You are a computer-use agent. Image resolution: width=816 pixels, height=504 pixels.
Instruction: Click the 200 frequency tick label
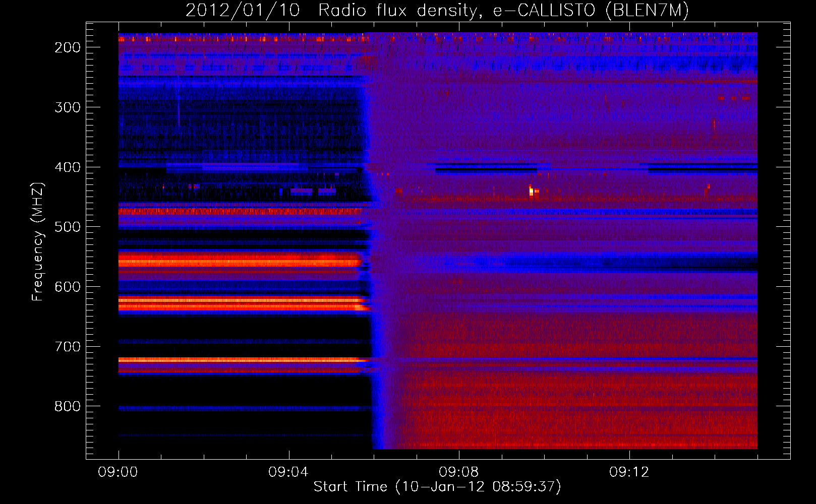coord(68,47)
